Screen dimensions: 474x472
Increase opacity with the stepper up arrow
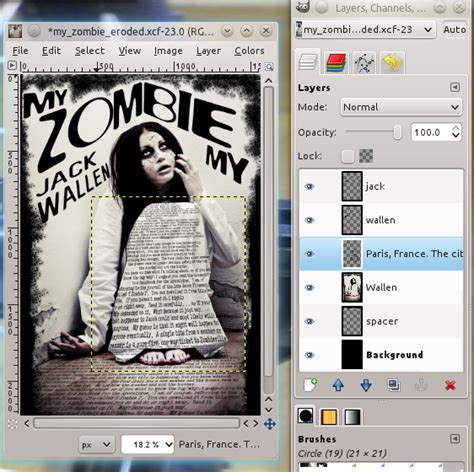tap(456, 128)
